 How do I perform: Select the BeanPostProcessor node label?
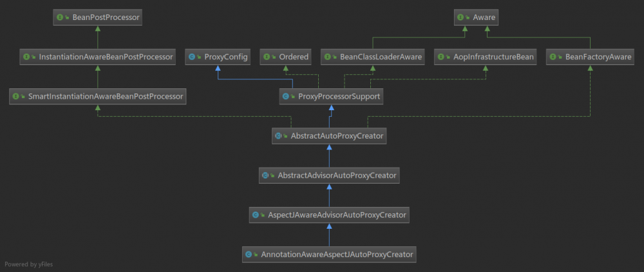(103, 17)
